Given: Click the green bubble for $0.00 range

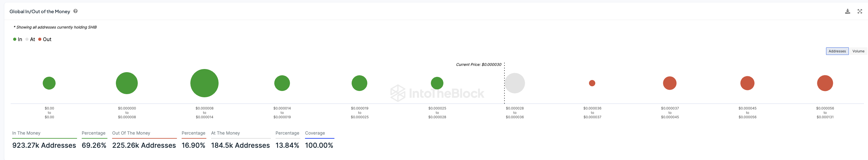Looking at the screenshot, I should tap(49, 83).
